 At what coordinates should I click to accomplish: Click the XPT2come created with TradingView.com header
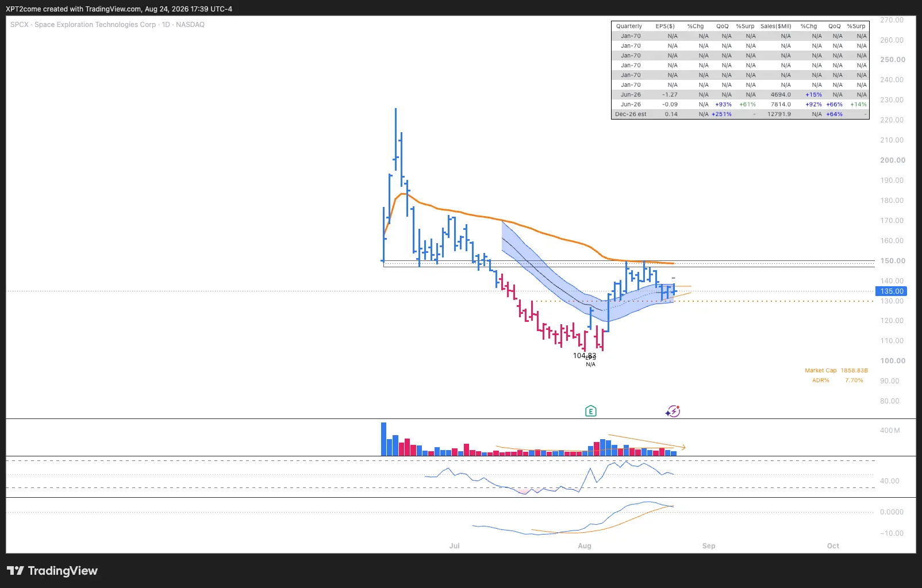(x=119, y=9)
